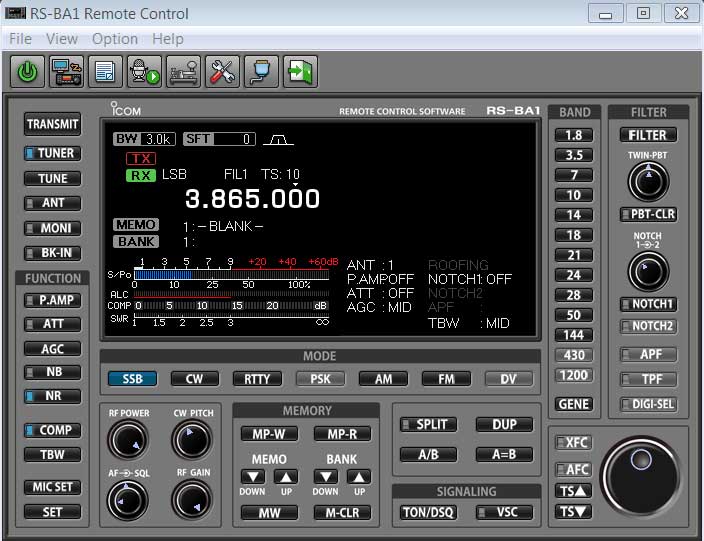Click BANK up arrow button
The width and height of the screenshot is (704, 541).
point(359,476)
